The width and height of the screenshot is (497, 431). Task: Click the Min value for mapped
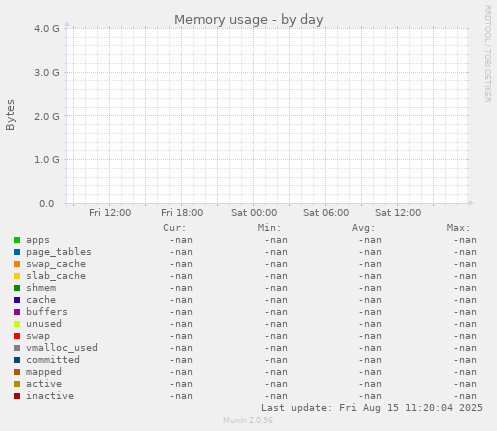(x=276, y=372)
